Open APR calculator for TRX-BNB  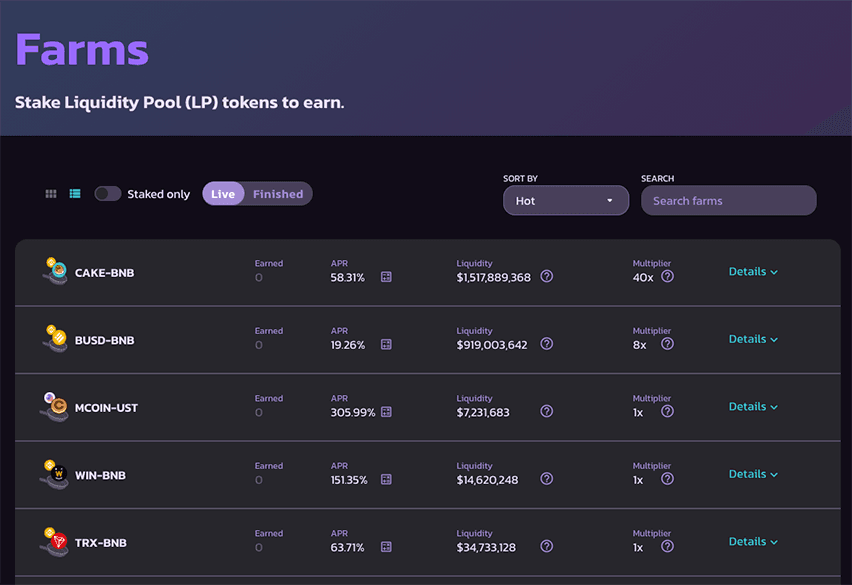(386, 547)
